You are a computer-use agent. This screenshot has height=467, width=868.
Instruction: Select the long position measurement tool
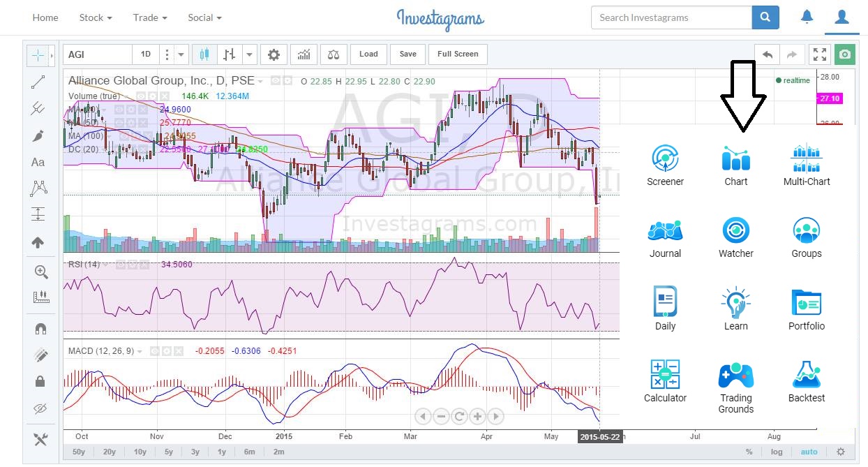point(38,215)
